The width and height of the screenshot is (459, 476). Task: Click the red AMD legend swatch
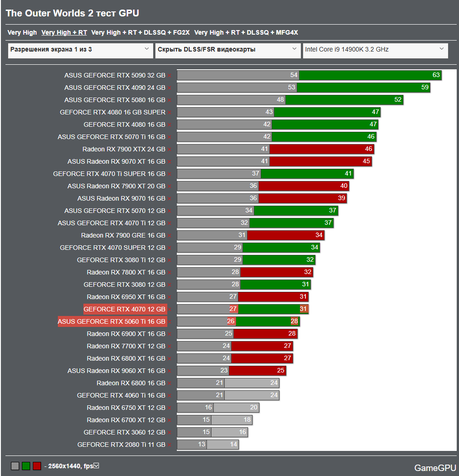(37, 466)
